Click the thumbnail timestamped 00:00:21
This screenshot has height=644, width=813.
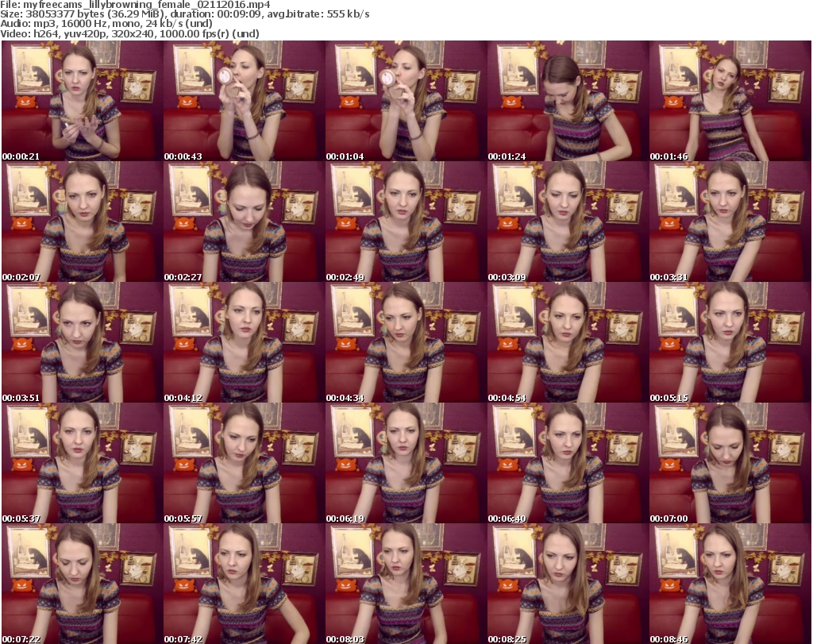pyautogui.click(x=82, y=101)
